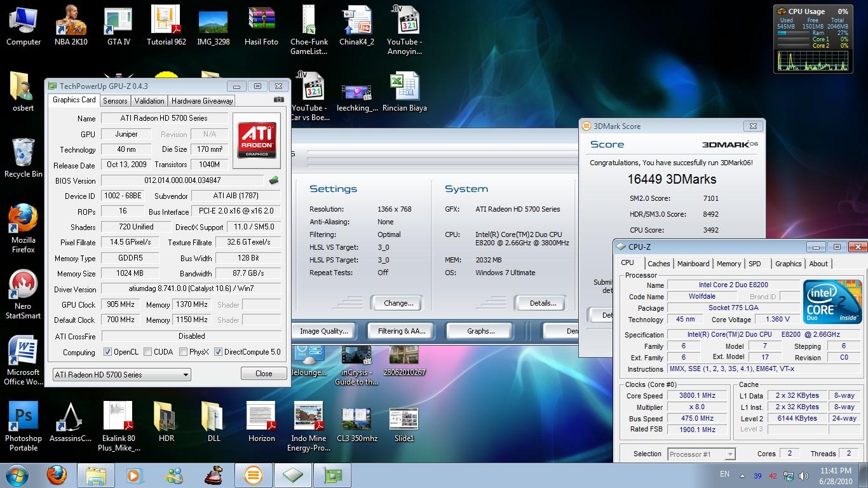Click the CPU Usage gadget graph
The image size is (868, 488).
click(x=812, y=60)
